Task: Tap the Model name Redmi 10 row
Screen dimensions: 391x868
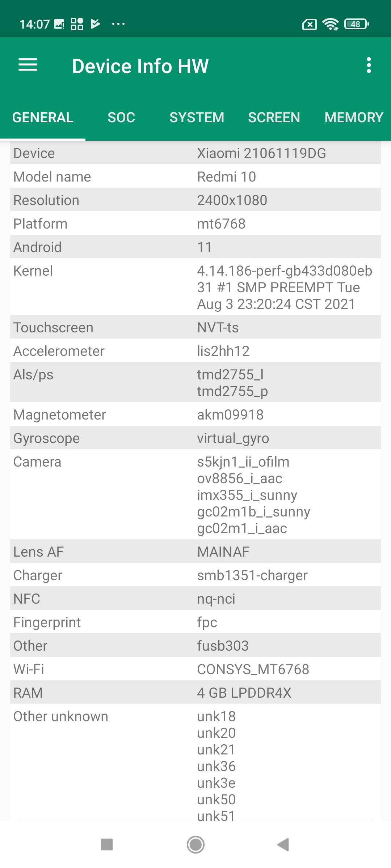Action: coord(195,177)
